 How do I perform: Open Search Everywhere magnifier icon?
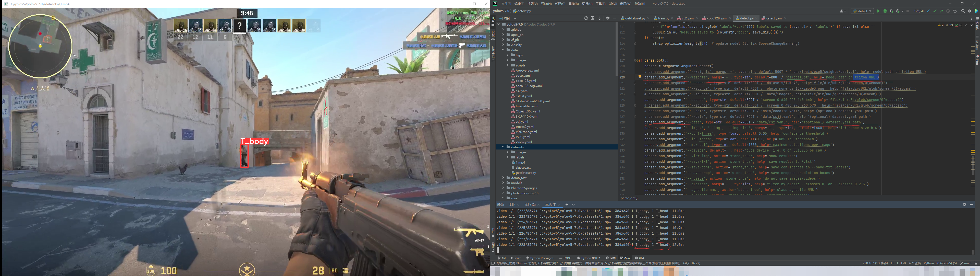coord(963,11)
